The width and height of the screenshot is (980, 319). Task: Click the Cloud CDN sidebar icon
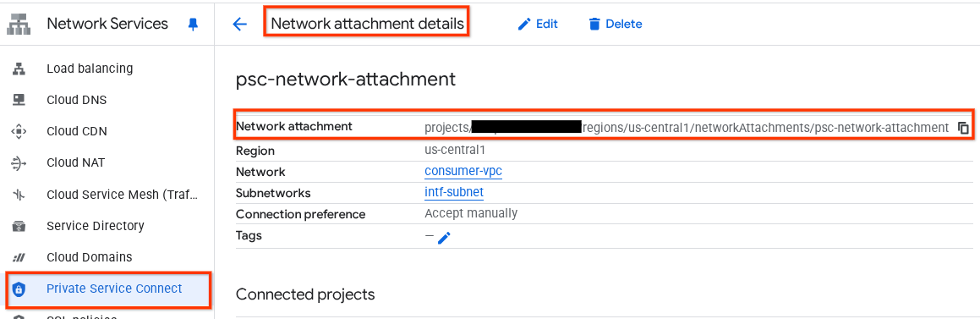coord(19,131)
